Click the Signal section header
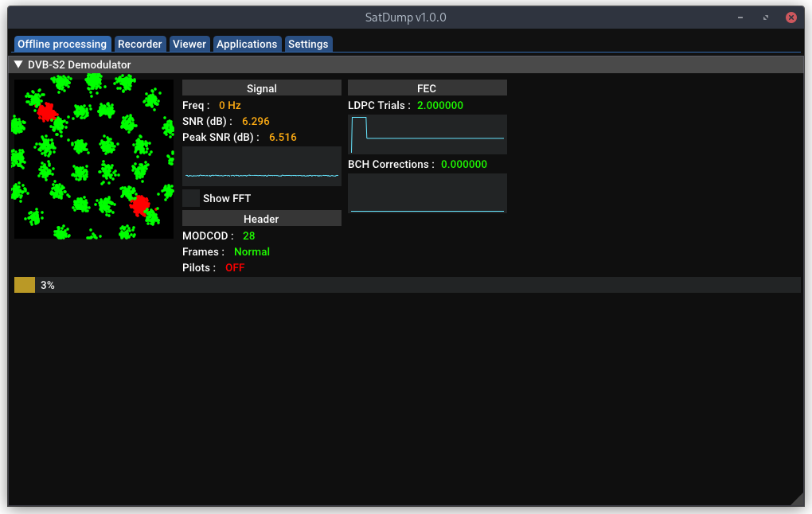This screenshot has width=812, height=514. point(262,88)
